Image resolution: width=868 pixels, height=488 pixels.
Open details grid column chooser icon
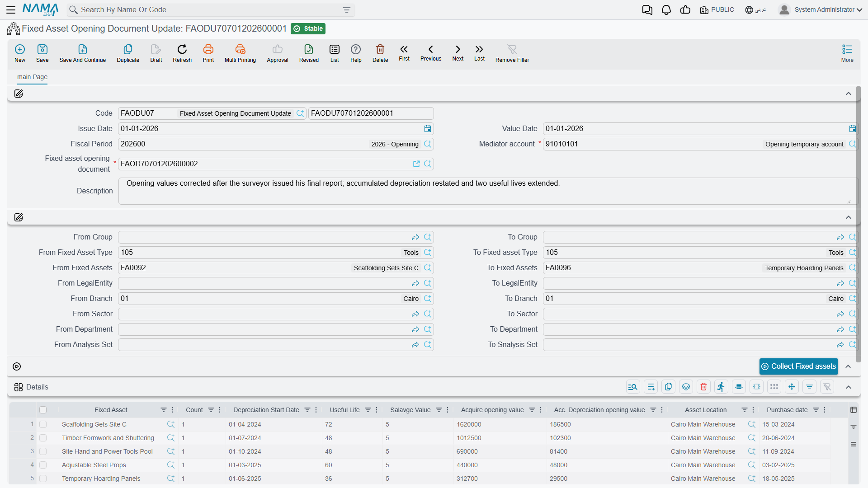pos(854,410)
